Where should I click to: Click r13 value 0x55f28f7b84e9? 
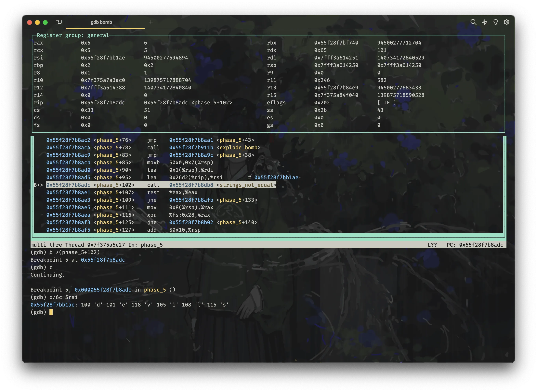click(336, 87)
